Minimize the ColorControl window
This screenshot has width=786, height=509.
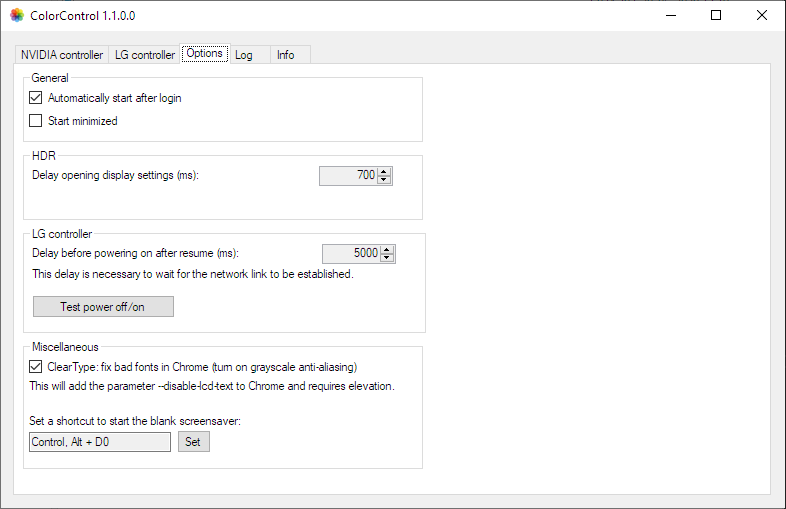(x=671, y=16)
